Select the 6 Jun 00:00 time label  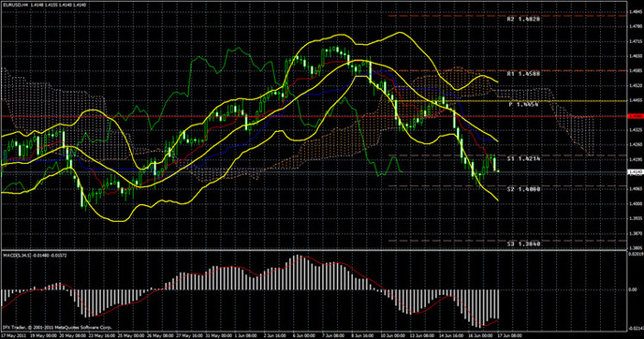coord(302,335)
